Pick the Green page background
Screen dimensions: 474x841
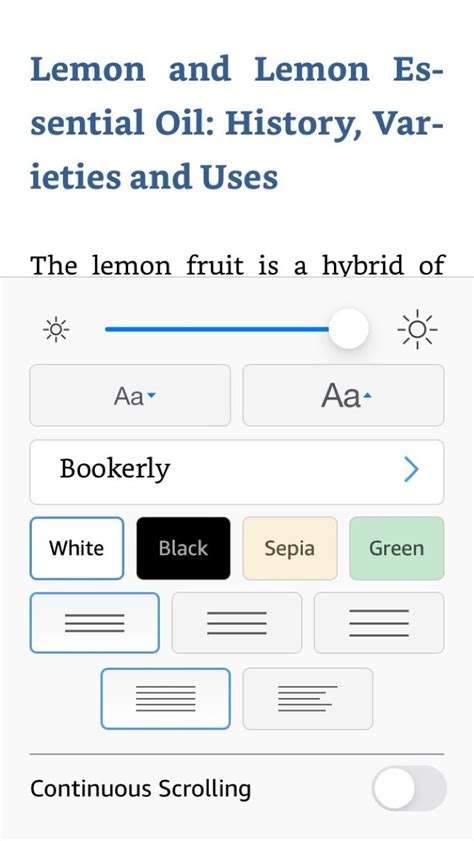397,548
